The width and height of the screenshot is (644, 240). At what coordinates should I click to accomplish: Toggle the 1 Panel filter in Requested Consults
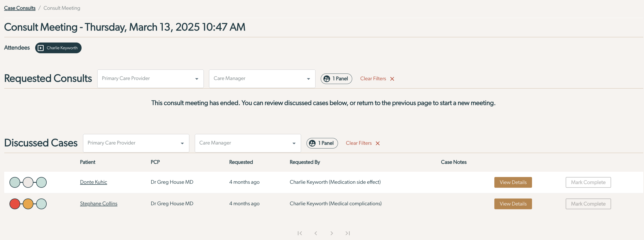pyautogui.click(x=336, y=79)
